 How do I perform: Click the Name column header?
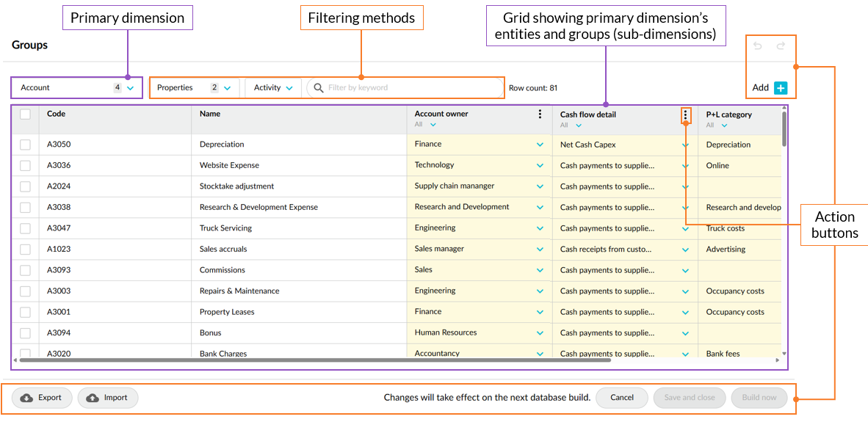(x=210, y=114)
